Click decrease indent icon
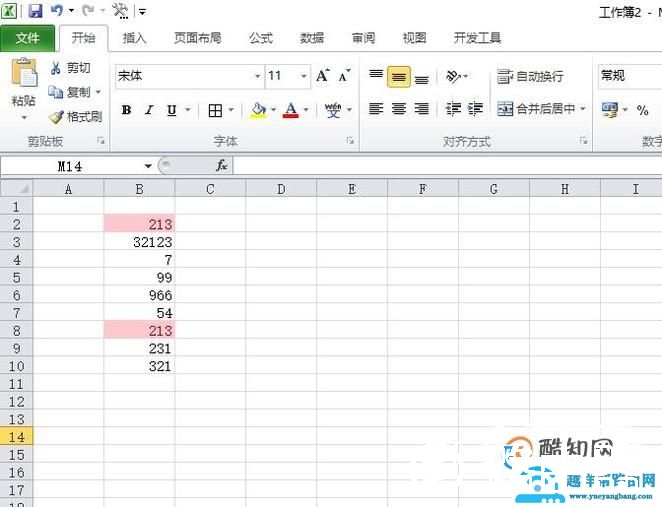Screen dimensions: 662x507 coord(453,109)
